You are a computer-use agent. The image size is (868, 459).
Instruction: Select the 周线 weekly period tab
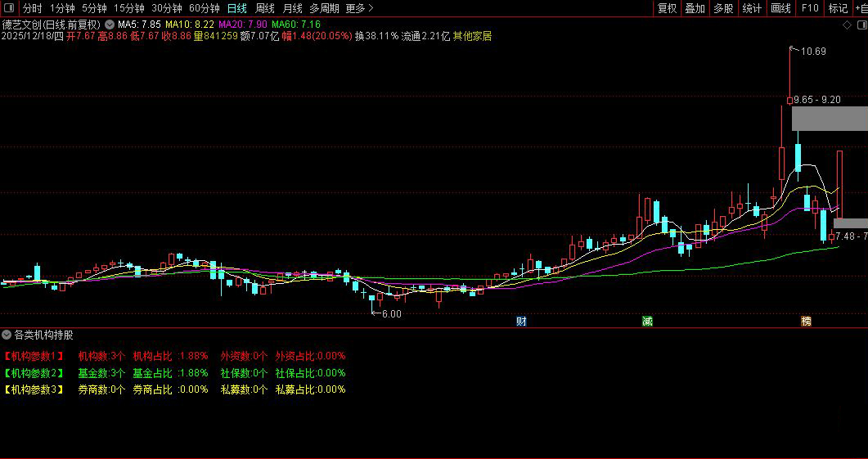click(x=264, y=8)
